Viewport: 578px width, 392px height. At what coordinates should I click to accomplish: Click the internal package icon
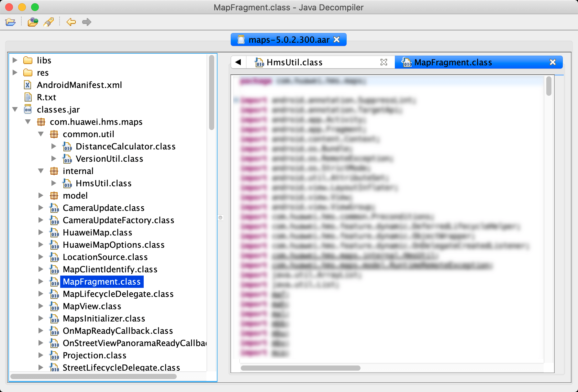tap(54, 171)
